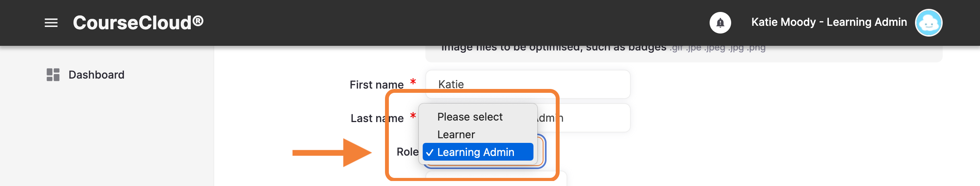Click the Last name label
The height and width of the screenshot is (186, 980).
click(x=377, y=118)
